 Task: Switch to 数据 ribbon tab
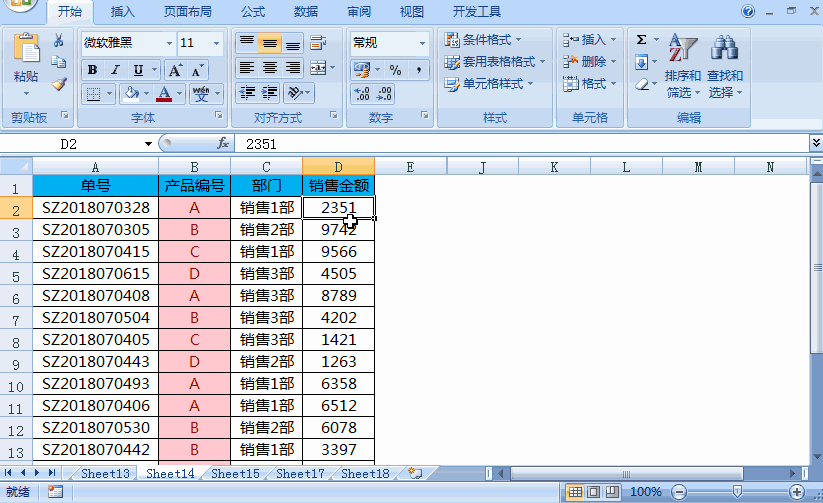pos(306,12)
